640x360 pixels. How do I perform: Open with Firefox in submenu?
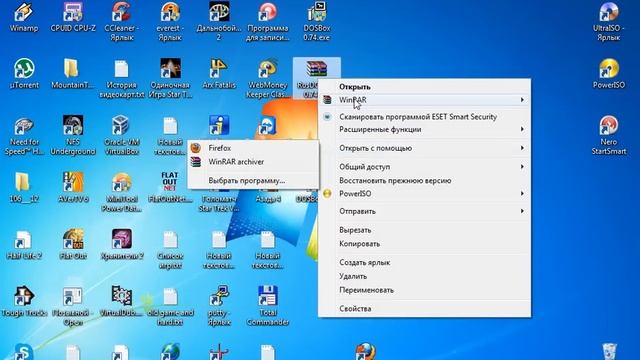coord(253,148)
